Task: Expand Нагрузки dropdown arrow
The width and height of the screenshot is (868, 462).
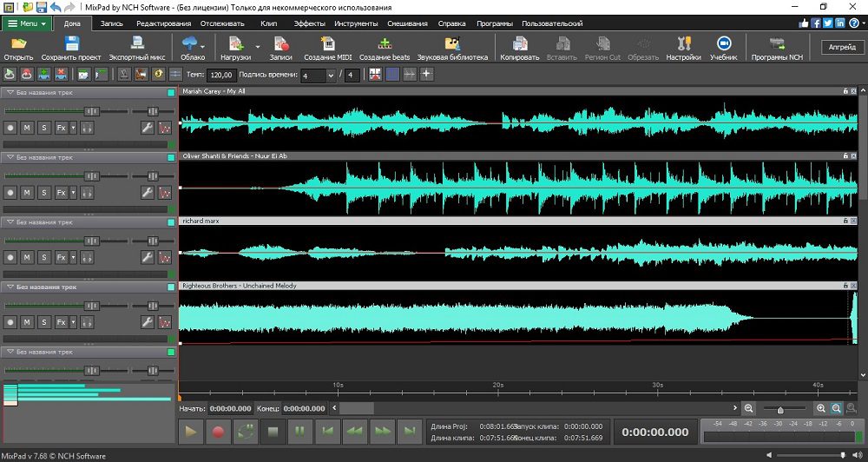Action: 258,47
